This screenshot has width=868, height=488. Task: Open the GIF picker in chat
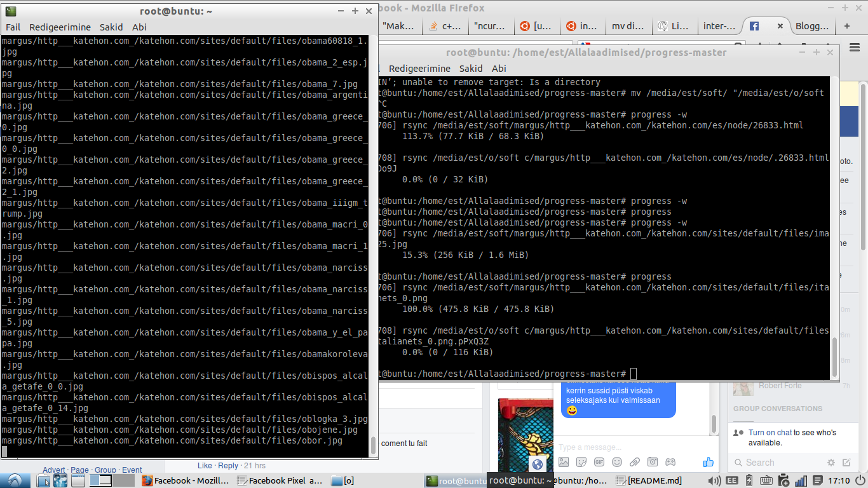click(x=599, y=462)
